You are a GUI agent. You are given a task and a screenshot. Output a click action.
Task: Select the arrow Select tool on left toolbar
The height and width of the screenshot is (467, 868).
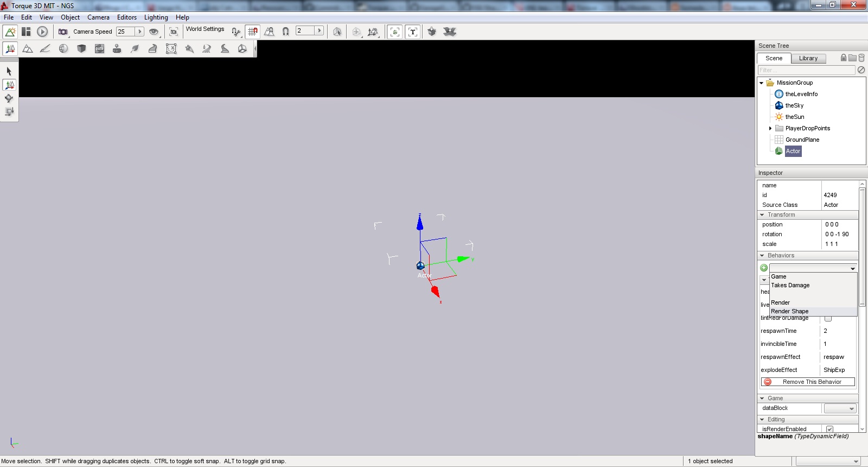(9, 71)
